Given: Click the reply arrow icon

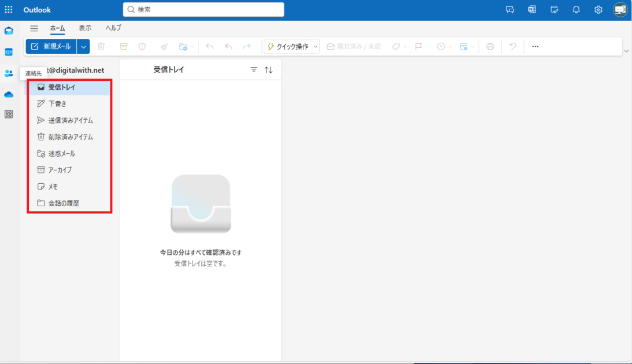Looking at the screenshot, I should point(209,47).
